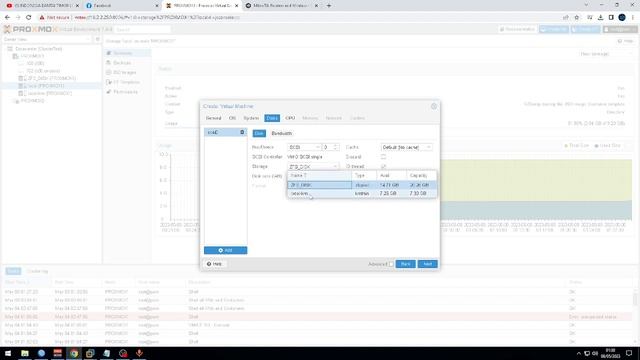
Task: Open the CT Templates panel item
Action: pyautogui.click(x=126, y=82)
